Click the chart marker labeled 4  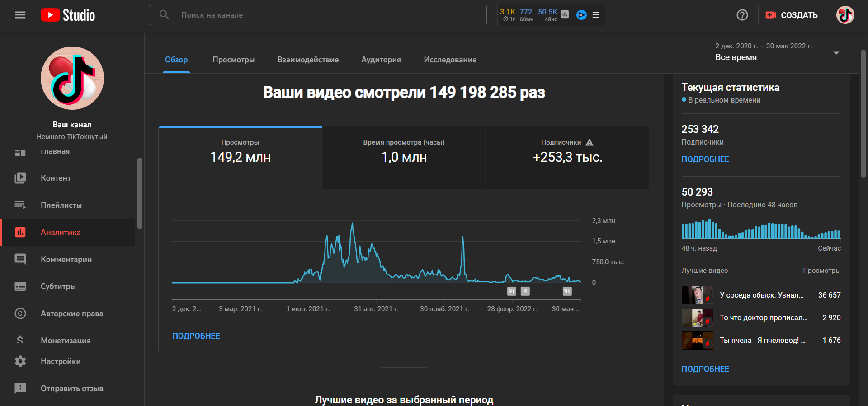[x=525, y=291]
